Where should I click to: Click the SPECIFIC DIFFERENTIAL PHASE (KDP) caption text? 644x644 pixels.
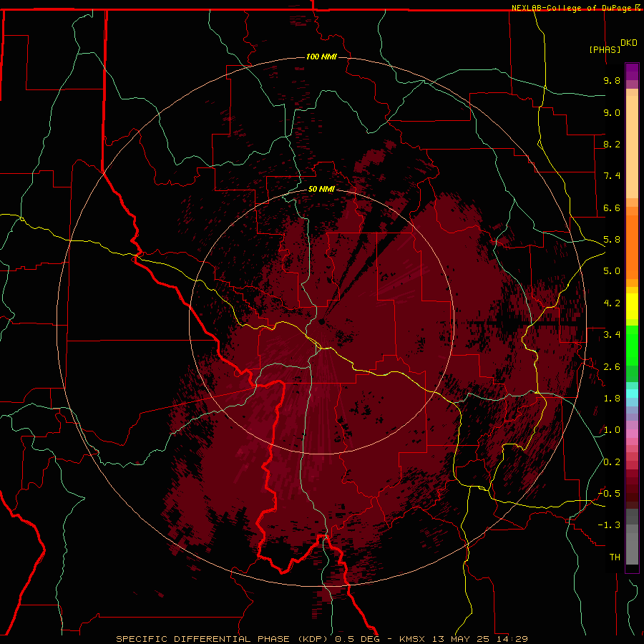point(223,639)
